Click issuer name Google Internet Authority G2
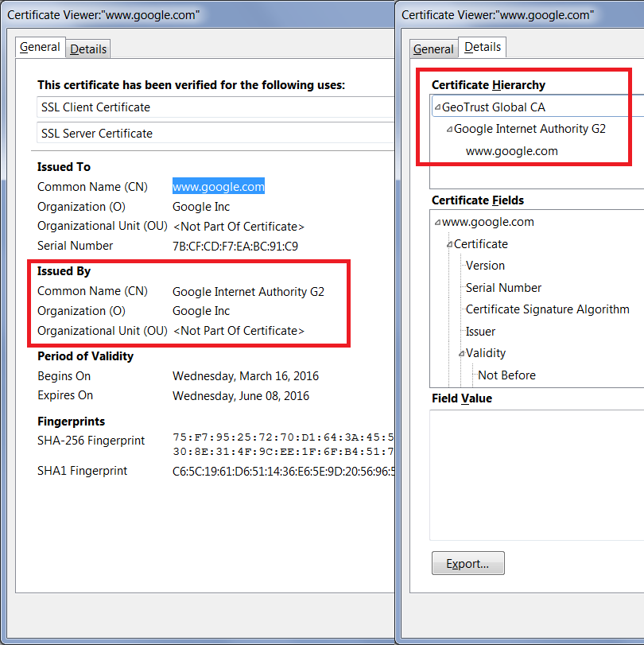 248,292
